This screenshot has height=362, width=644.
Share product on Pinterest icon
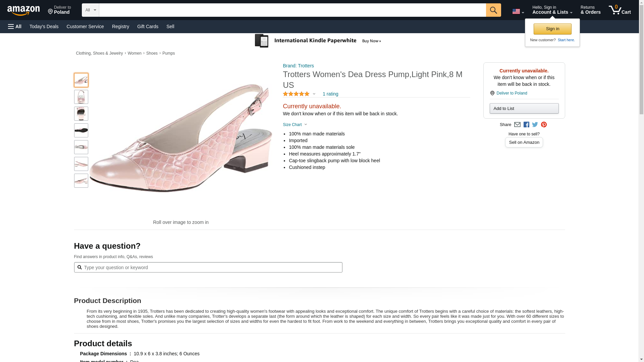tap(544, 125)
